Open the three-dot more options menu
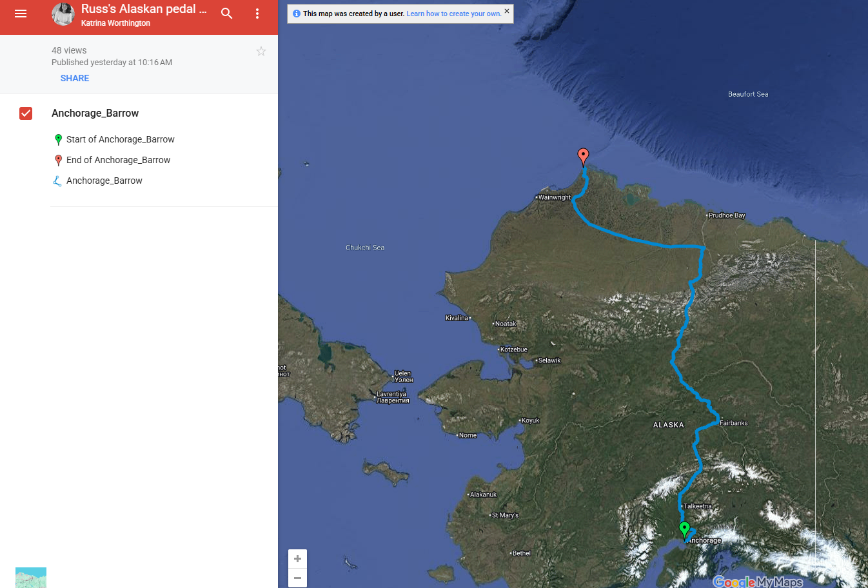The width and height of the screenshot is (868, 588). [257, 14]
